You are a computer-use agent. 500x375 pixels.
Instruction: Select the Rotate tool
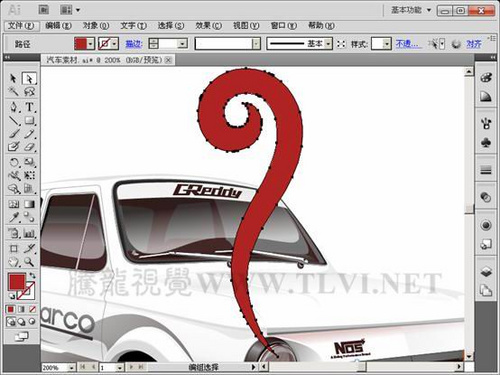14,162
